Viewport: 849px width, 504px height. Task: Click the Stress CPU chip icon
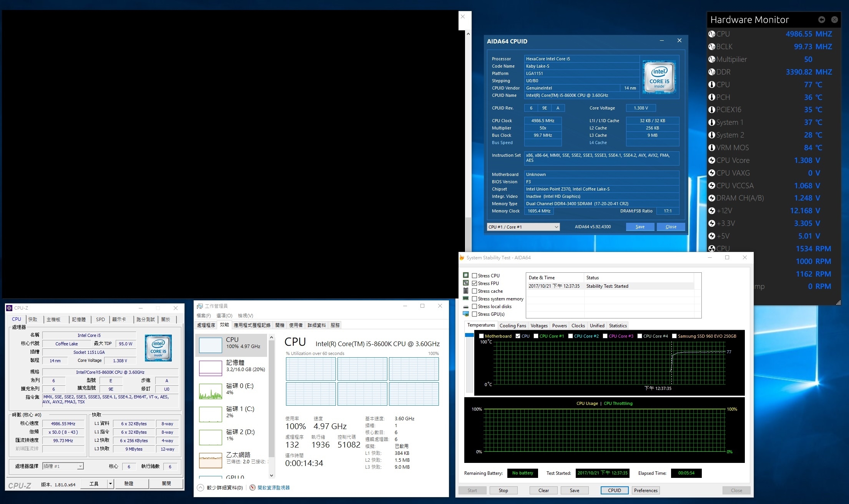pyautogui.click(x=466, y=275)
